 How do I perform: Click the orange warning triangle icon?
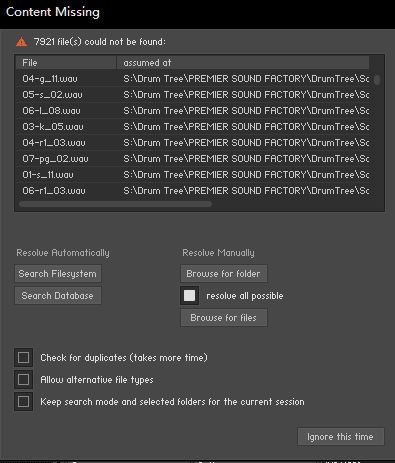[22, 42]
